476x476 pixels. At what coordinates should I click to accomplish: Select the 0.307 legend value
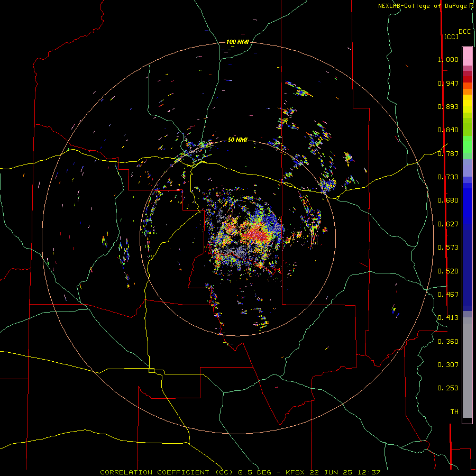448,364
